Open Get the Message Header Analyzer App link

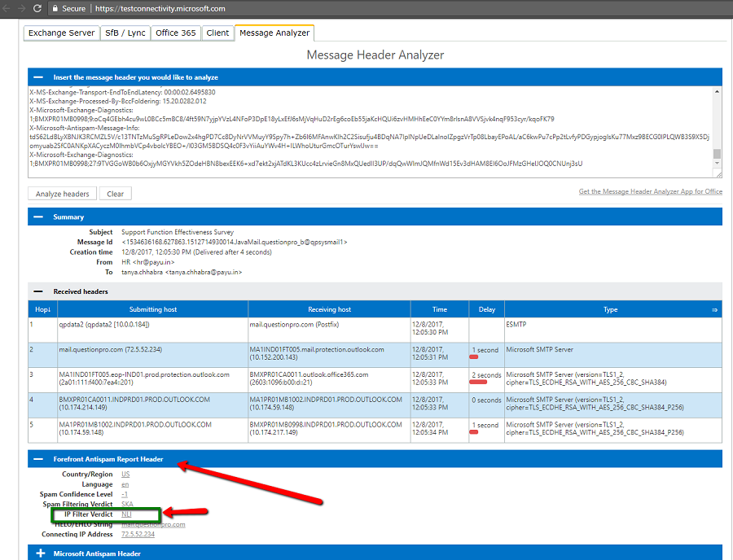650,191
